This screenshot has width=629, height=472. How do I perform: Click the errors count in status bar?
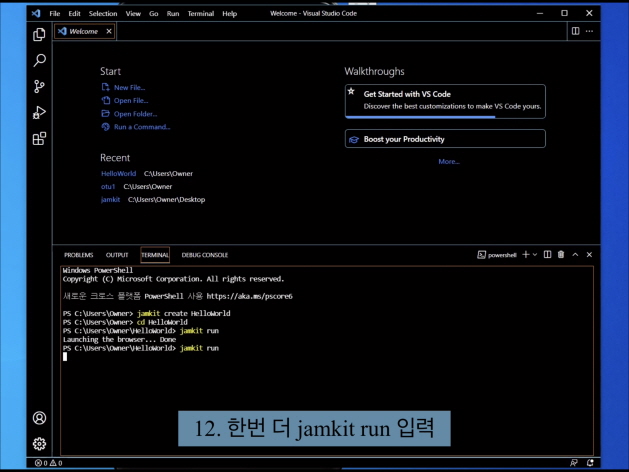click(x=41, y=463)
